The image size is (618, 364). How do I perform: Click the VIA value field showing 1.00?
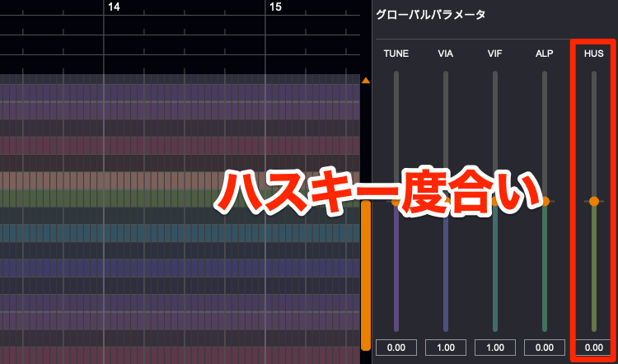(x=446, y=348)
